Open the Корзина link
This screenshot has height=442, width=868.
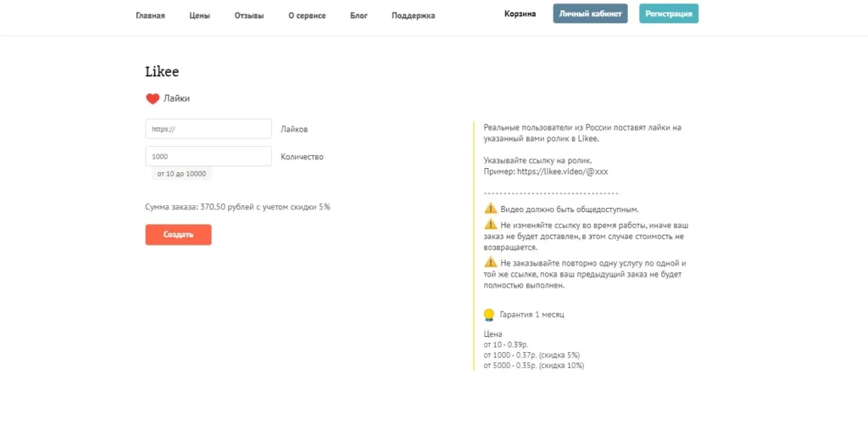[520, 14]
